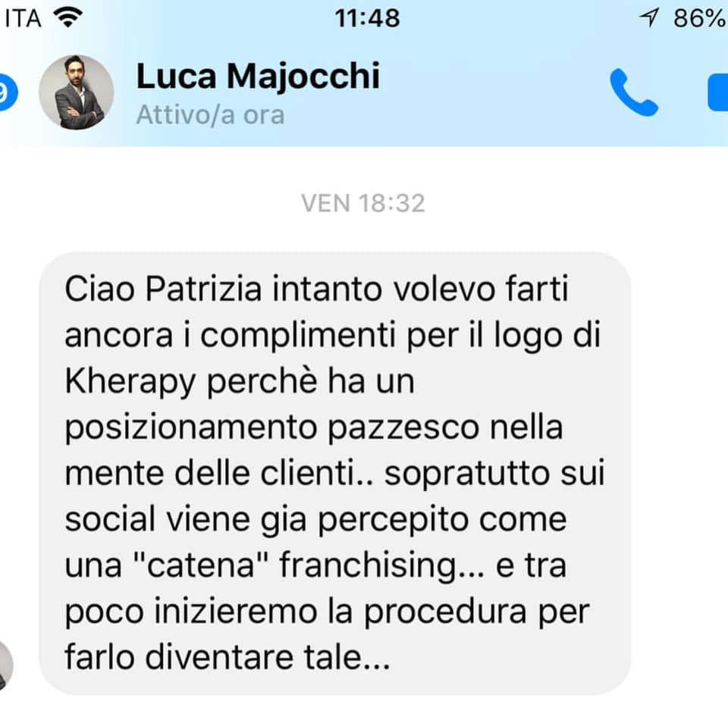Tap the location arrow status icon
The height and width of the screenshot is (720, 728).
(649, 18)
